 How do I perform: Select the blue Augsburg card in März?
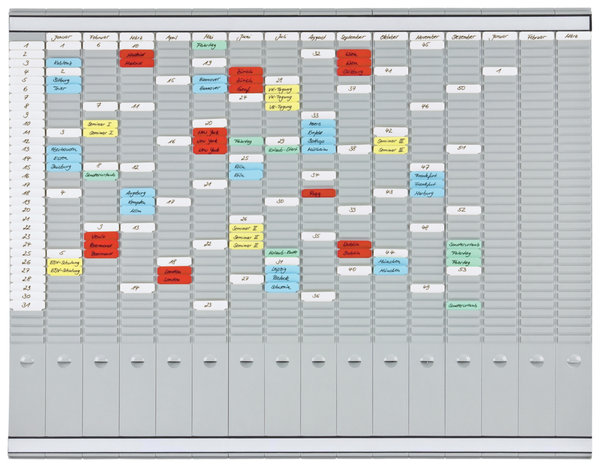(136, 193)
